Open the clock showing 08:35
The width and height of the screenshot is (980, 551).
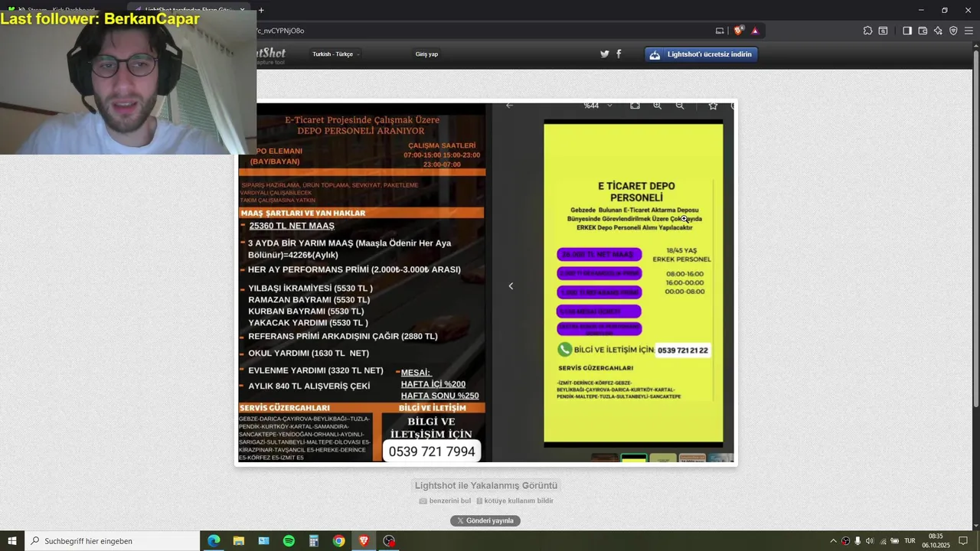936,540
